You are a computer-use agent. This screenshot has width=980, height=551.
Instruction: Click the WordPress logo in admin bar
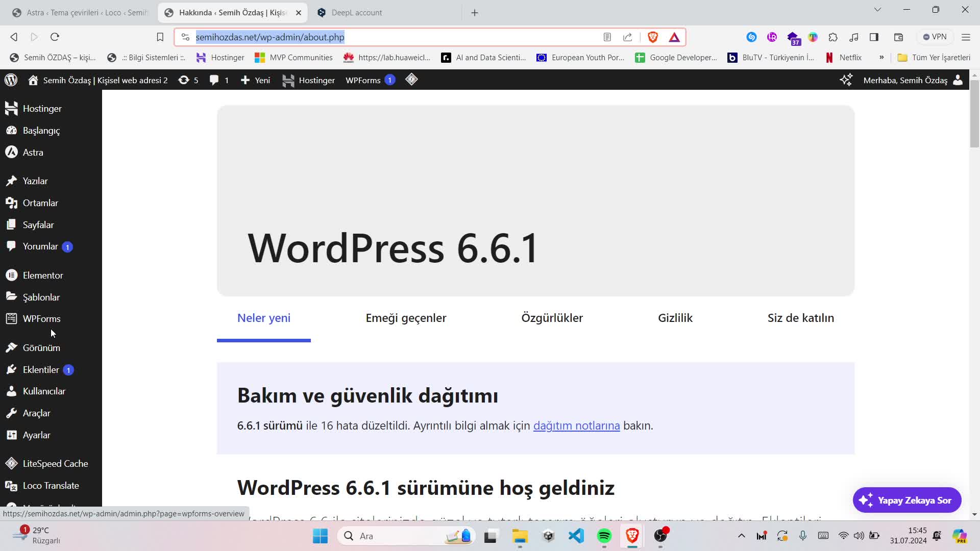[x=11, y=80]
